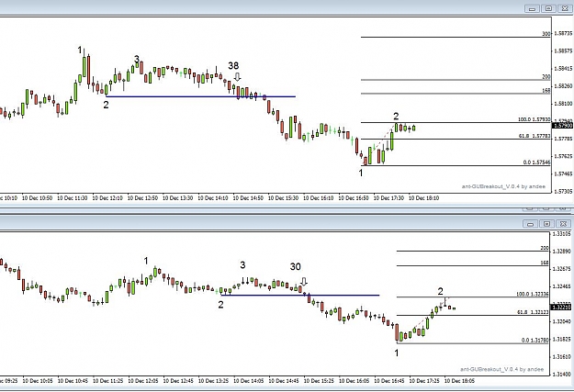Click the 10 Dec 18:05 time label
The width and height of the screenshot is (574, 392).
pyautogui.click(x=459, y=381)
